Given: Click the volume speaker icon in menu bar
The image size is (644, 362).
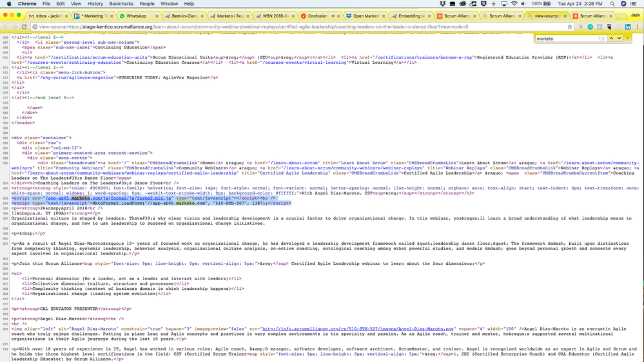Looking at the screenshot, I should pos(523,4).
